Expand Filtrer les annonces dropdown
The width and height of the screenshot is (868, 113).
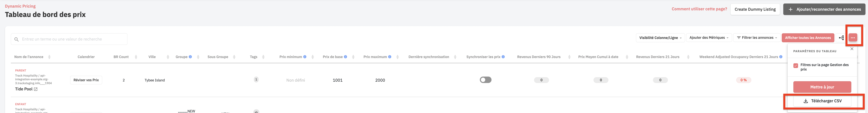coord(756,38)
